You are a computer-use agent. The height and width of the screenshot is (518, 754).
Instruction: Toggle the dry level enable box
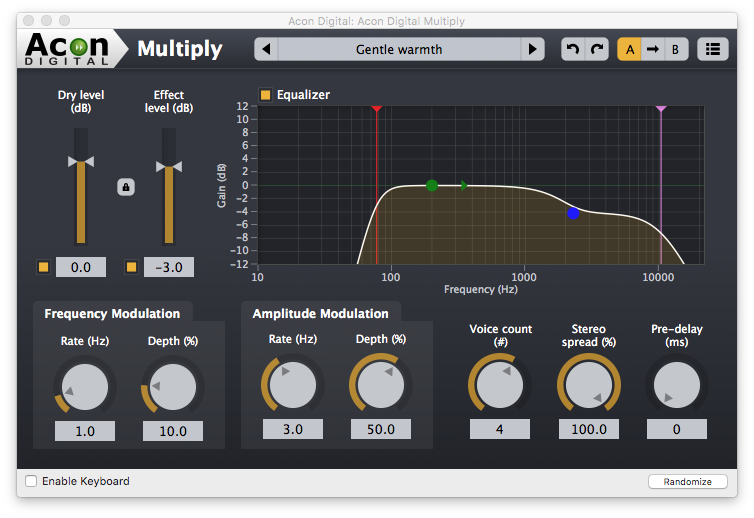(43, 267)
